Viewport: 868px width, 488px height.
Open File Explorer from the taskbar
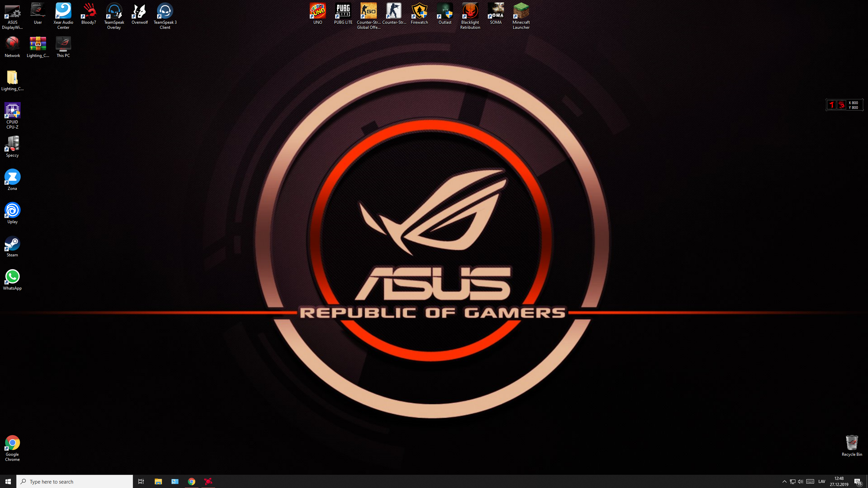click(158, 481)
